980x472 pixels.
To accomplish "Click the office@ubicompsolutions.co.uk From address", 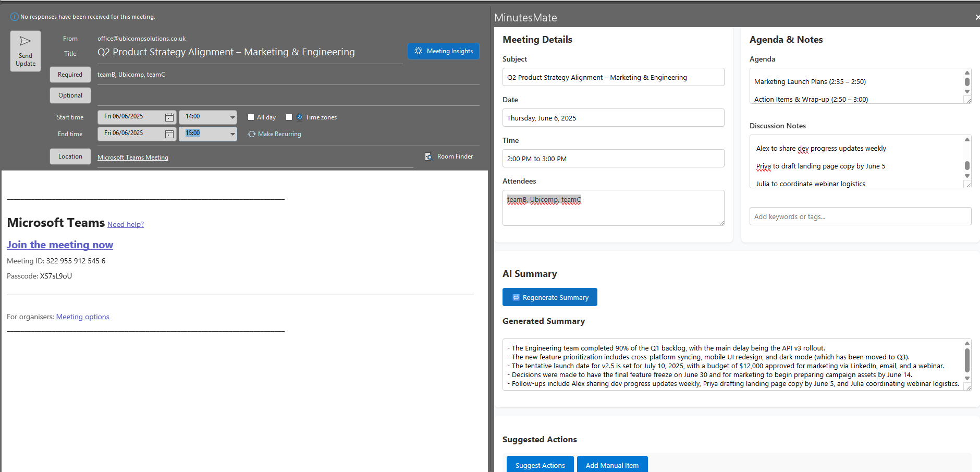I will tap(141, 39).
